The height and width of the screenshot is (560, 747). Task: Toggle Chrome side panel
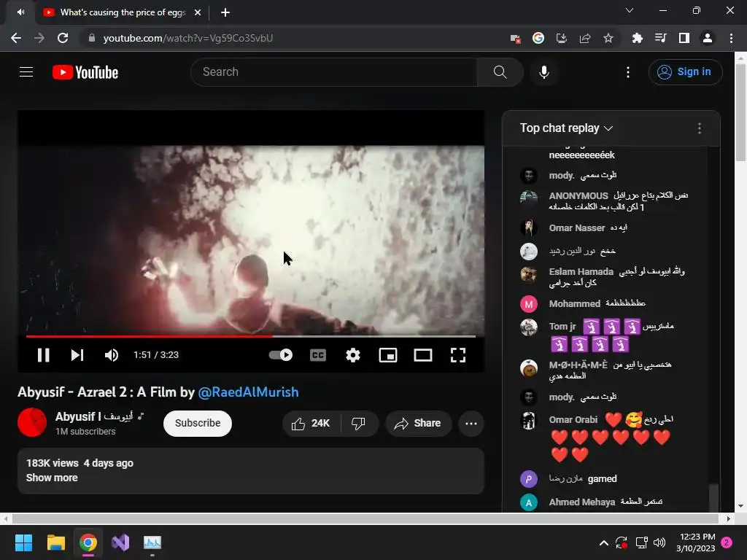(684, 38)
